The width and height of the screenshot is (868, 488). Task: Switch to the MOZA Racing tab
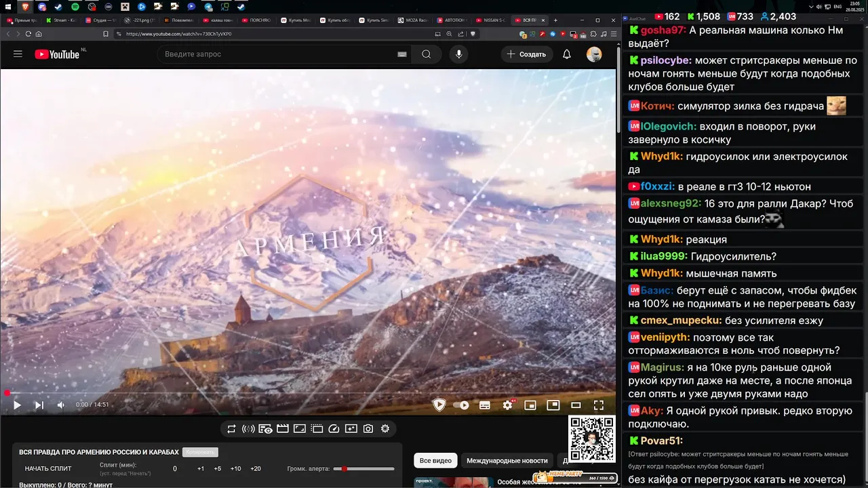pos(415,20)
